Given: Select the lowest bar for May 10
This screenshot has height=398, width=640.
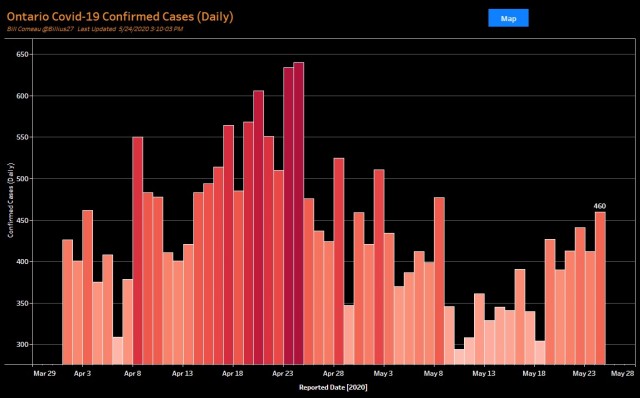Looking at the screenshot, I should [x=459, y=357].
